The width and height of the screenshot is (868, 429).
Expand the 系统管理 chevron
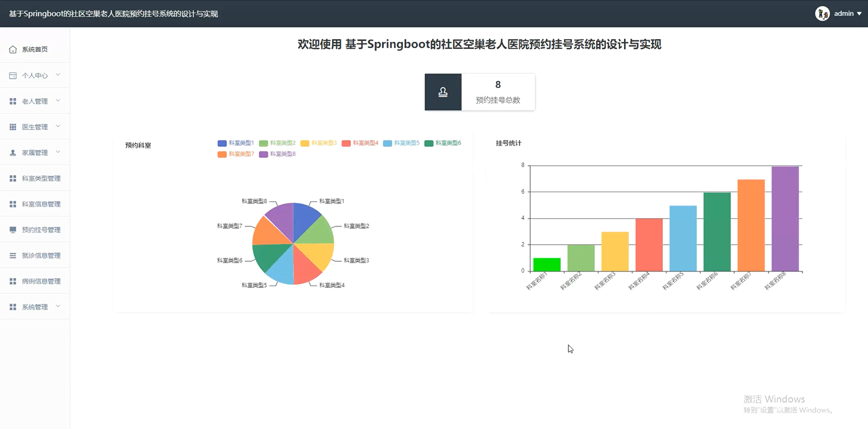[x=58, y=306]
